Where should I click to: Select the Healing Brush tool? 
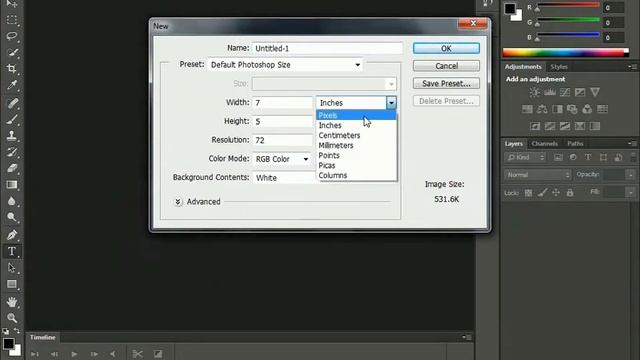pyautogui.click(x=12, y=103)
